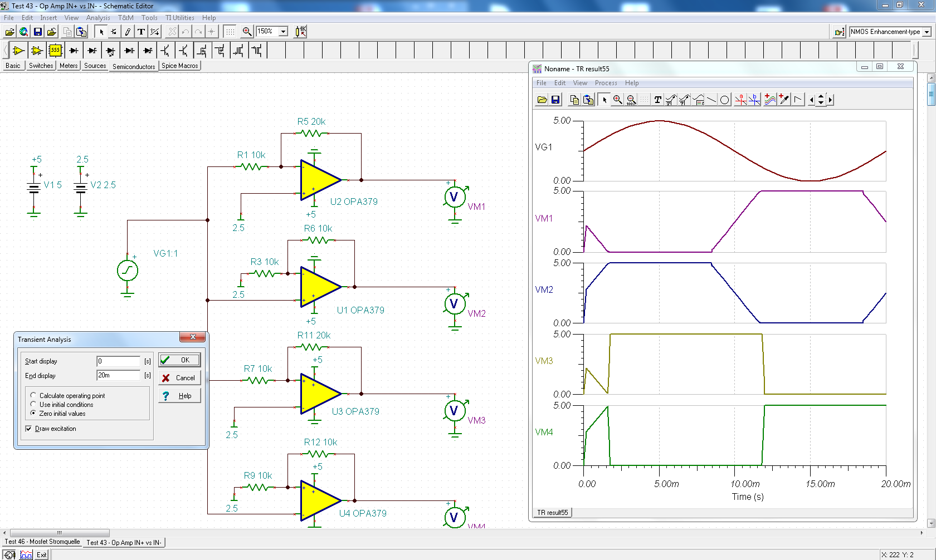Click Help in Transient Analysis dialog
The width and height of the screenshot is (936, 560).
[179, 396]
